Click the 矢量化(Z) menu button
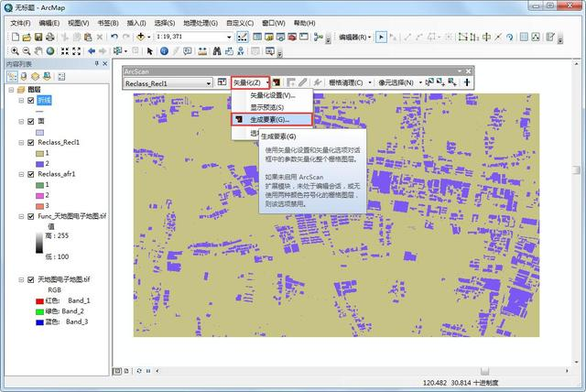 coord(250,82)
